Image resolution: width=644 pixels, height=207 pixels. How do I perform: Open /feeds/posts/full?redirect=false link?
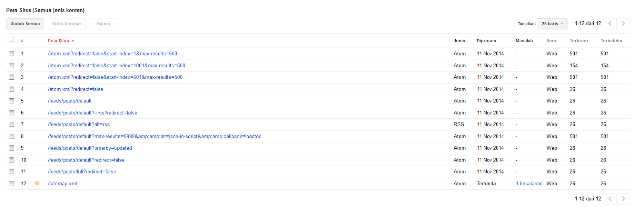82,172
